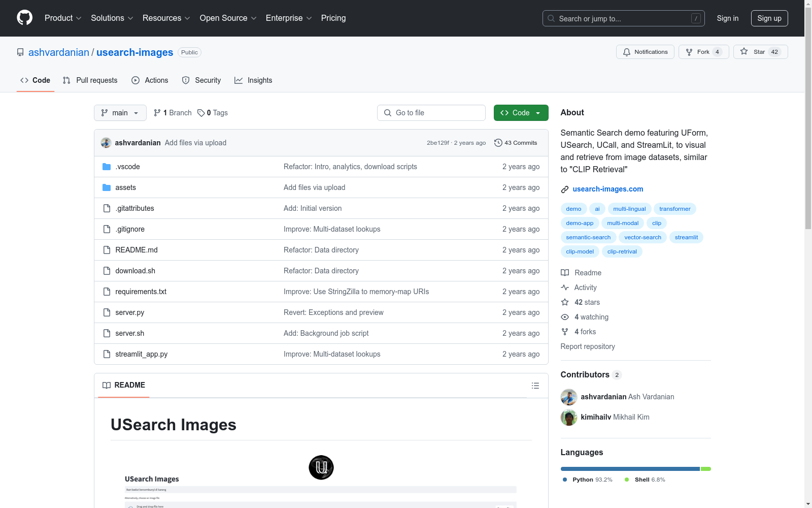The image size is (812, 508).
Task: Click the Go to file search field
Action: pos(431,113)
